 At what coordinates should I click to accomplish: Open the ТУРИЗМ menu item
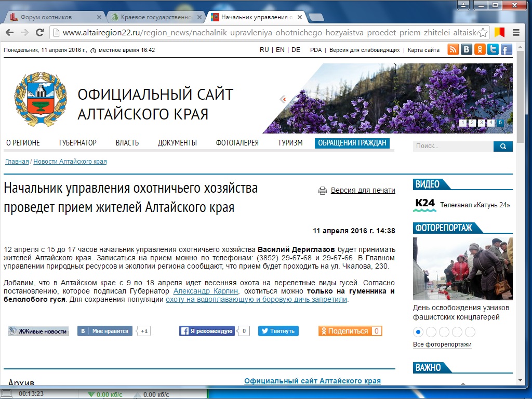[x=290, y=143]
